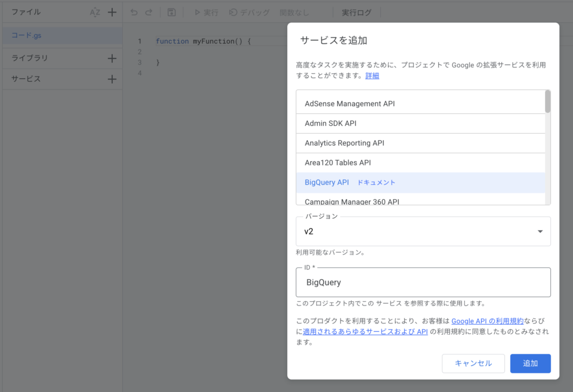Save the project using the save icon
573x392 pixels.
172,12
